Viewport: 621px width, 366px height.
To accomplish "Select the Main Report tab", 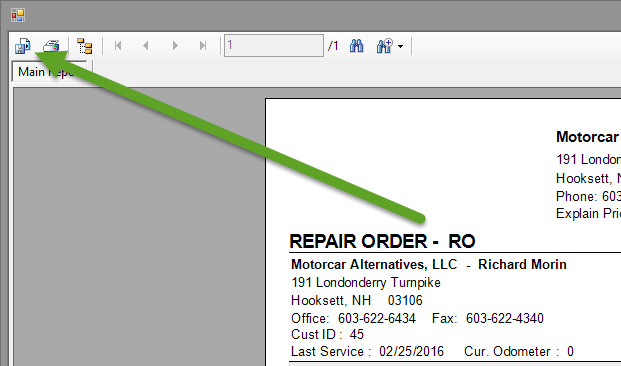I will [49, 72].
